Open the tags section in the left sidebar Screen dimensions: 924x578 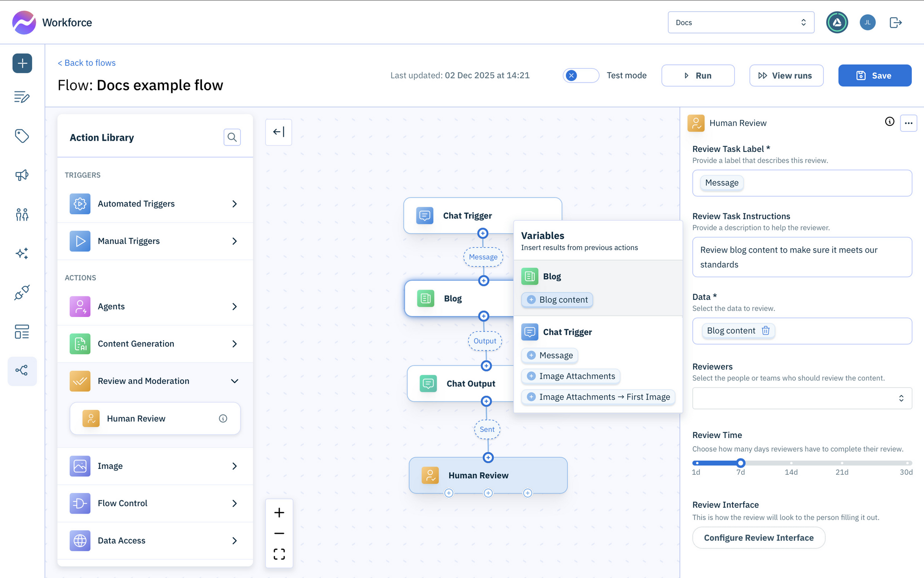[22, 136]
